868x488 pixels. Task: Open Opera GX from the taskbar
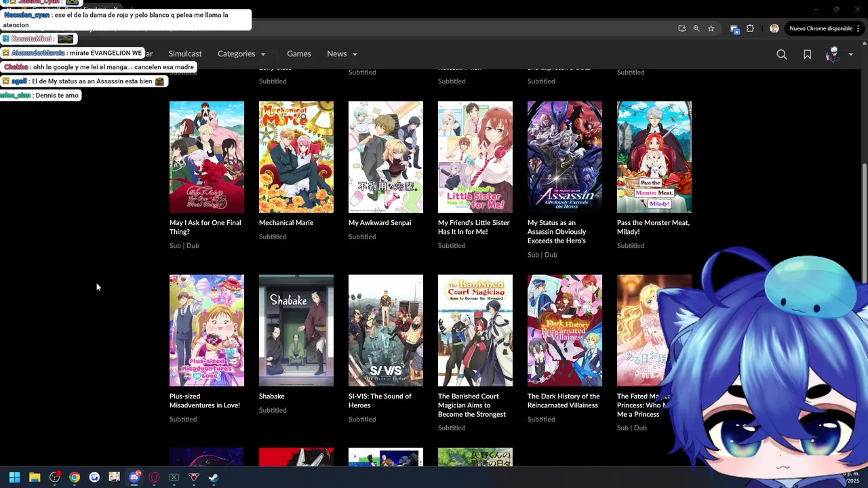coord(154,477)
